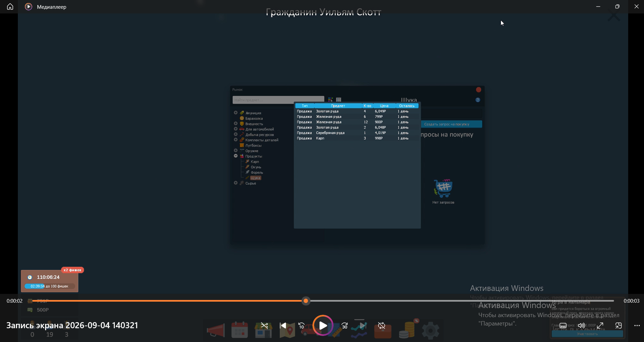Expand the Добыча ресурсов category

tap(236, 134)
